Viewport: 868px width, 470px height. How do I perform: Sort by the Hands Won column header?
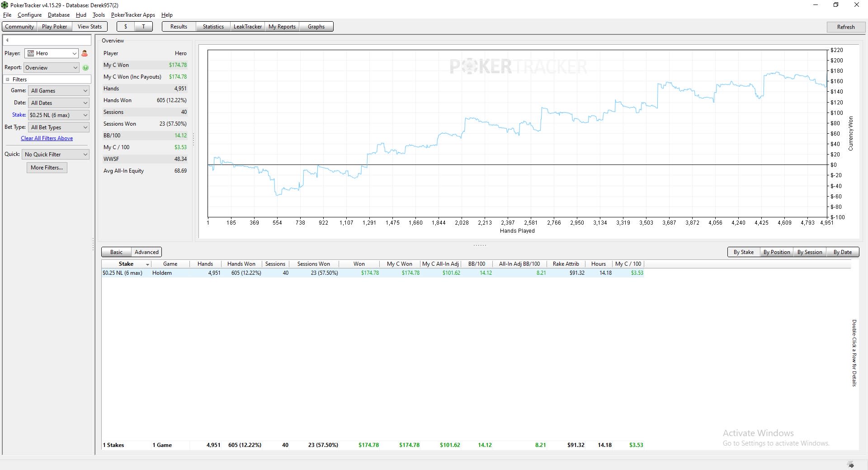coord(241,264)
